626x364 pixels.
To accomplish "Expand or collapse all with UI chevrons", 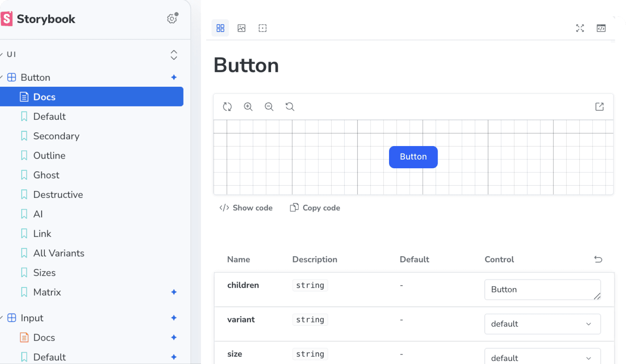I will [174, 55].
